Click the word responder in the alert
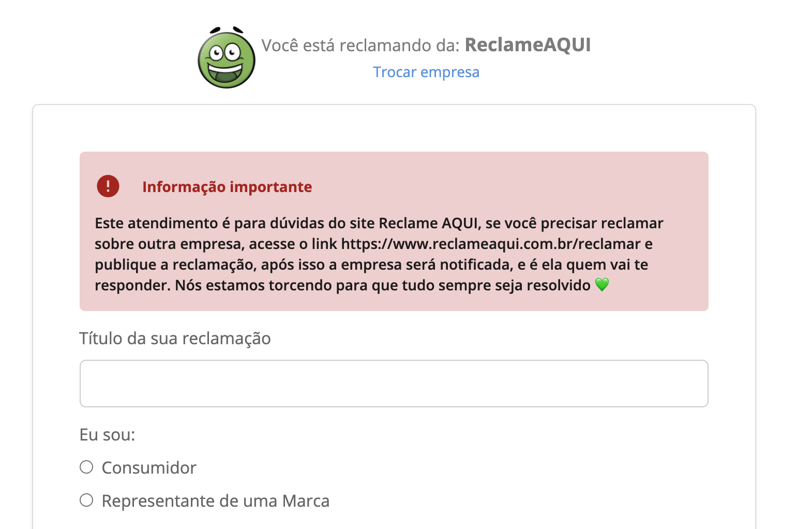The height and width of the screenshot is (529, 812). 132,285
